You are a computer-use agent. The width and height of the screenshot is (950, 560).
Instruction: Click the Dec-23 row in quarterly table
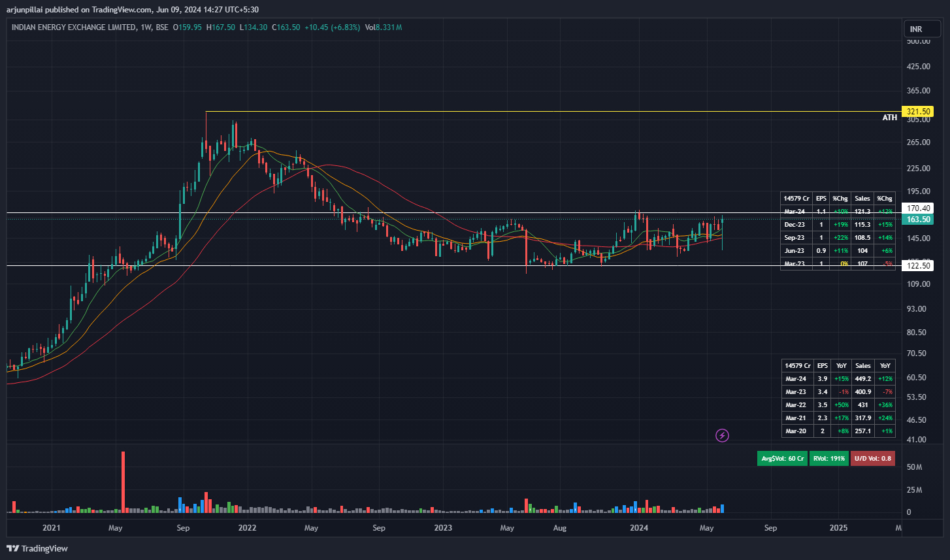tap(838, 225)
